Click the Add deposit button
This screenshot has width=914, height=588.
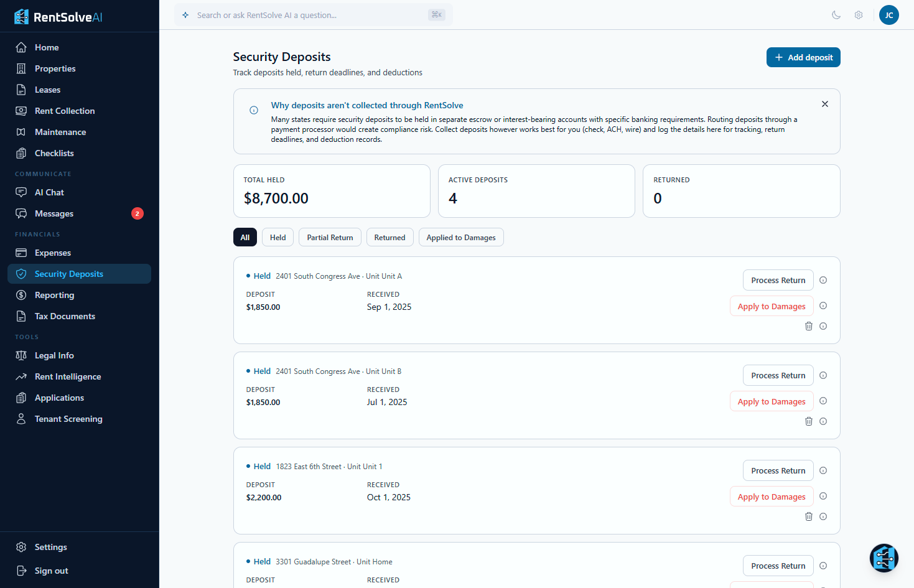(803, 57)
